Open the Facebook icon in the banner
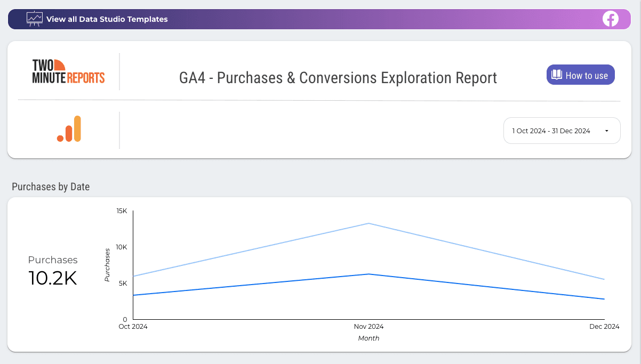The height and width of the screenshot is (364, 641). coord(610,19)
